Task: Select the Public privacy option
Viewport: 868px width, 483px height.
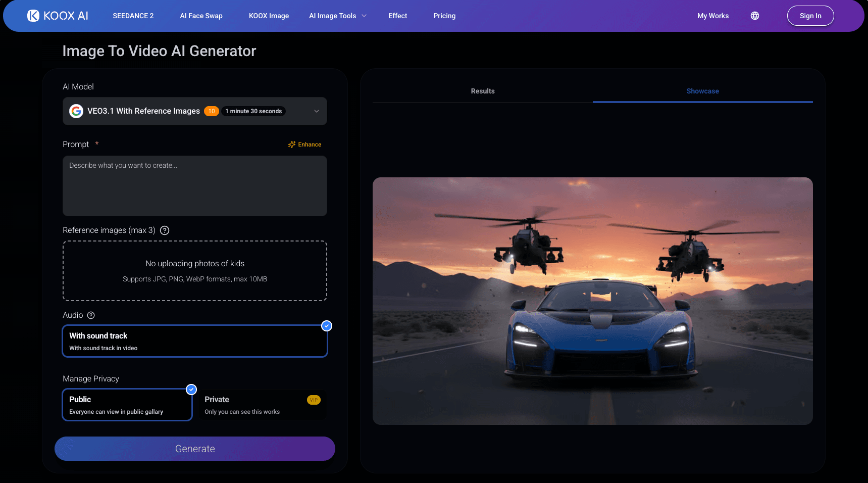Action: 127,404
